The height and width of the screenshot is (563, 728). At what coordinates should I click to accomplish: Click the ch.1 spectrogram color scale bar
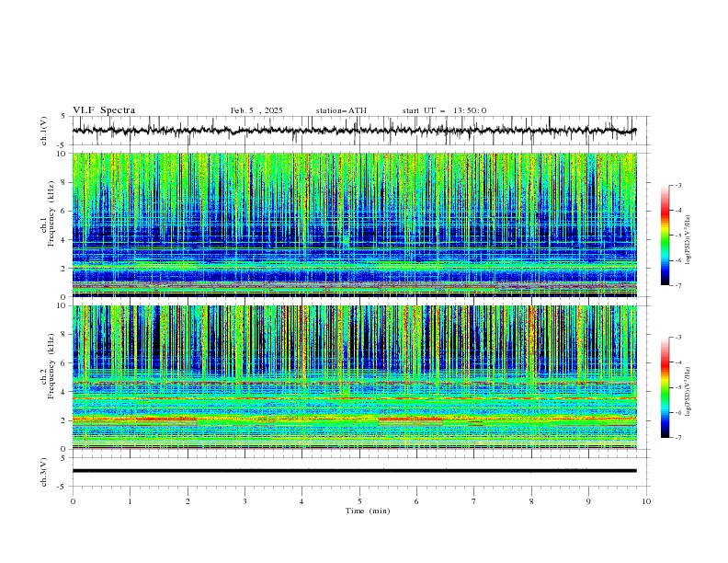pos(665,235)
